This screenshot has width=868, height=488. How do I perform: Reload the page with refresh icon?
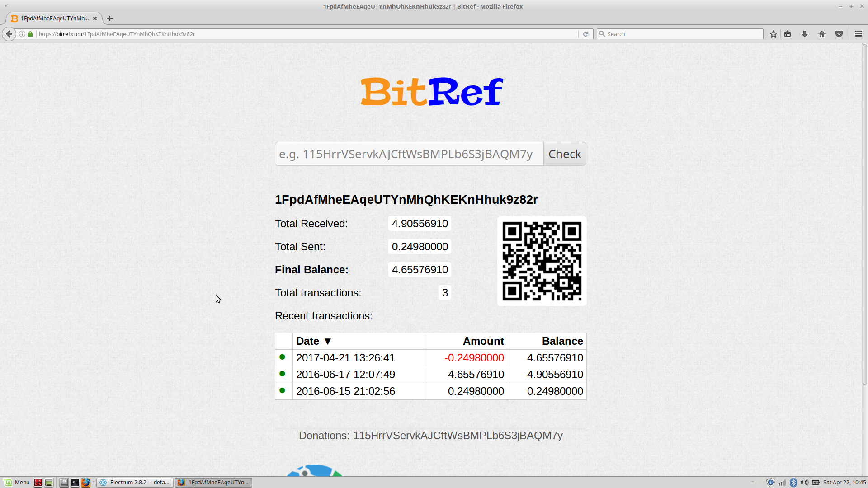coord(585,34)
